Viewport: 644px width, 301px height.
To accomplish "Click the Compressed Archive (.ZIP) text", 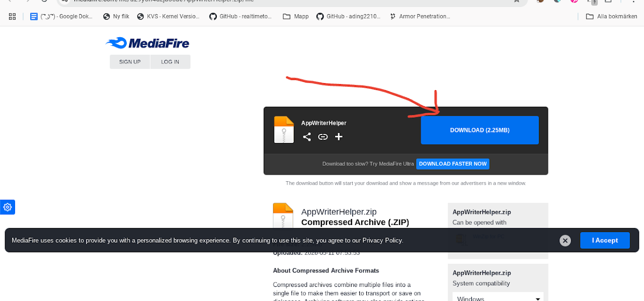I will point(355,222).
